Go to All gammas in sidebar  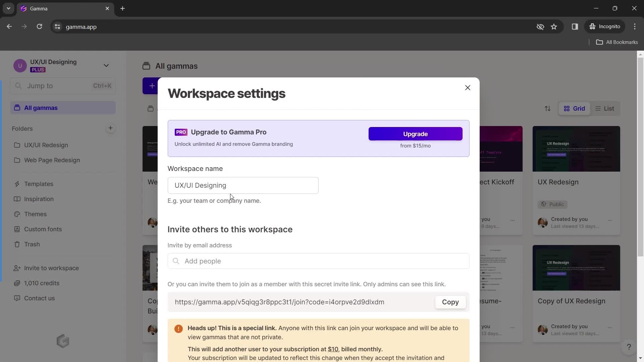pyautogui.click(x=63, y=108)
